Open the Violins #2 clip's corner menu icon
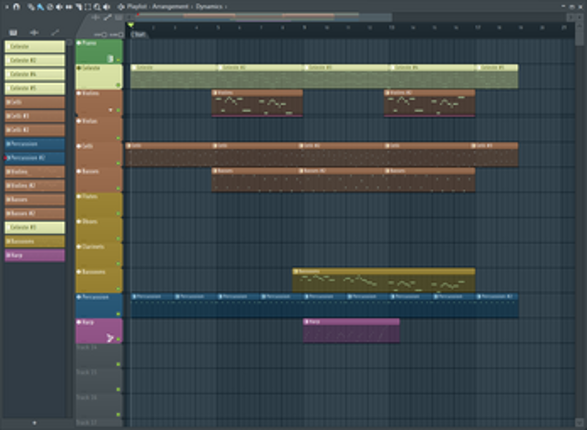The width and height of the screenshot is (587, 430). click(387, 93)
